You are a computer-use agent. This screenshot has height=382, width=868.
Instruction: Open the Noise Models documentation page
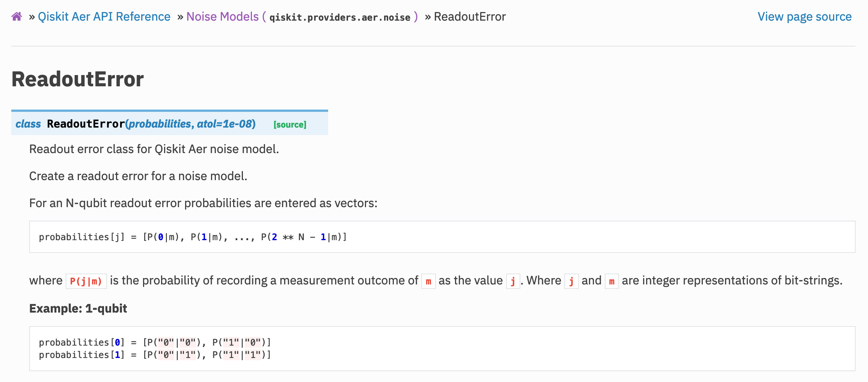[223, 16]
